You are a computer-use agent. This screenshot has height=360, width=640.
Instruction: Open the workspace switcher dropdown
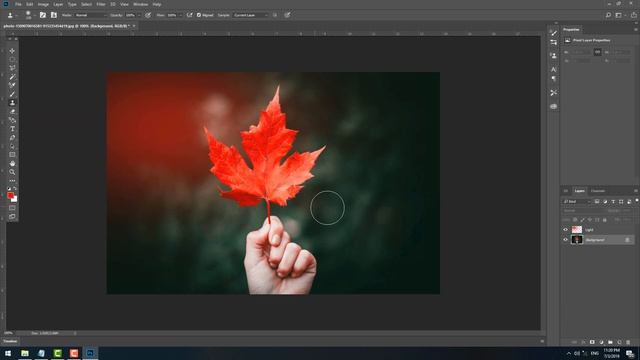[620, 15]
